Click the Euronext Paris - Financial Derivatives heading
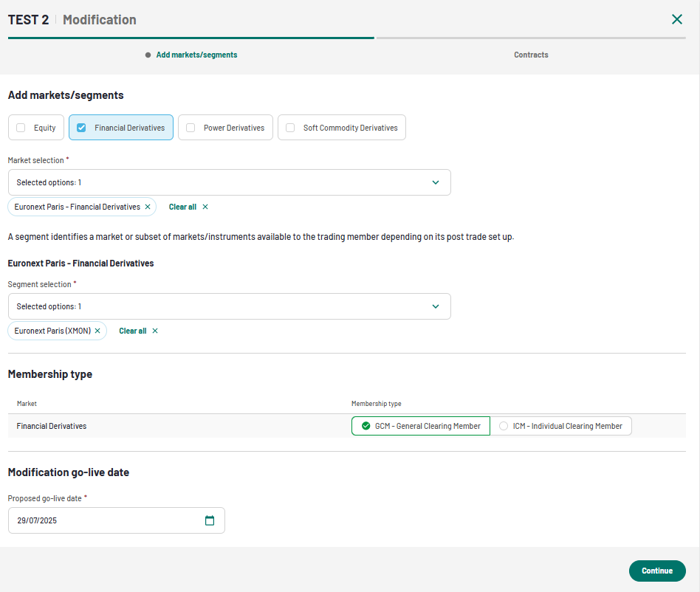 (x=80, y=264)
